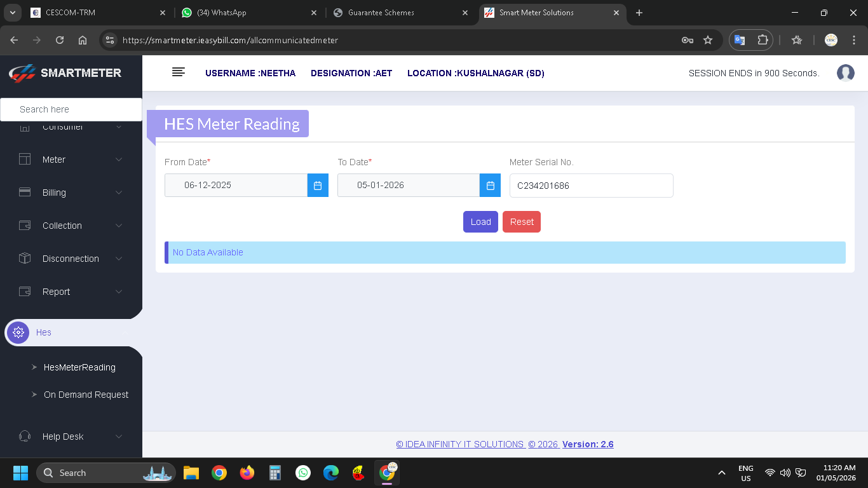
Task: Click the sidebar Search here box
Action: (71, 109)
